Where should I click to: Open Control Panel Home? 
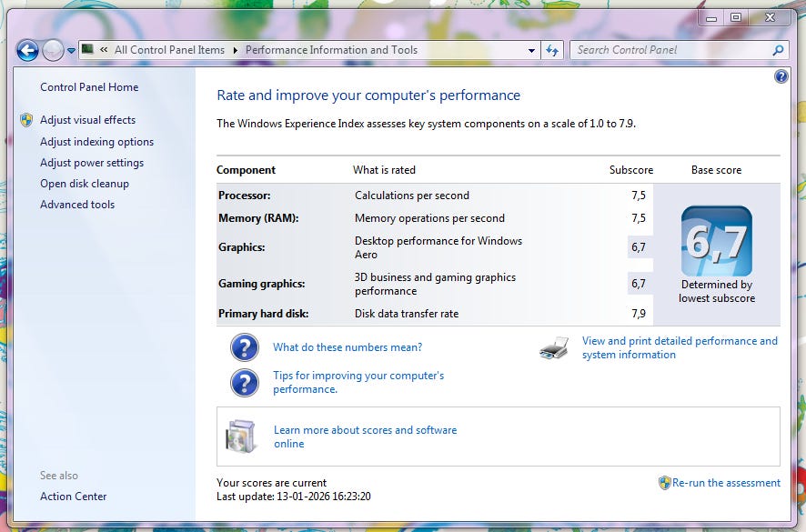89,87
